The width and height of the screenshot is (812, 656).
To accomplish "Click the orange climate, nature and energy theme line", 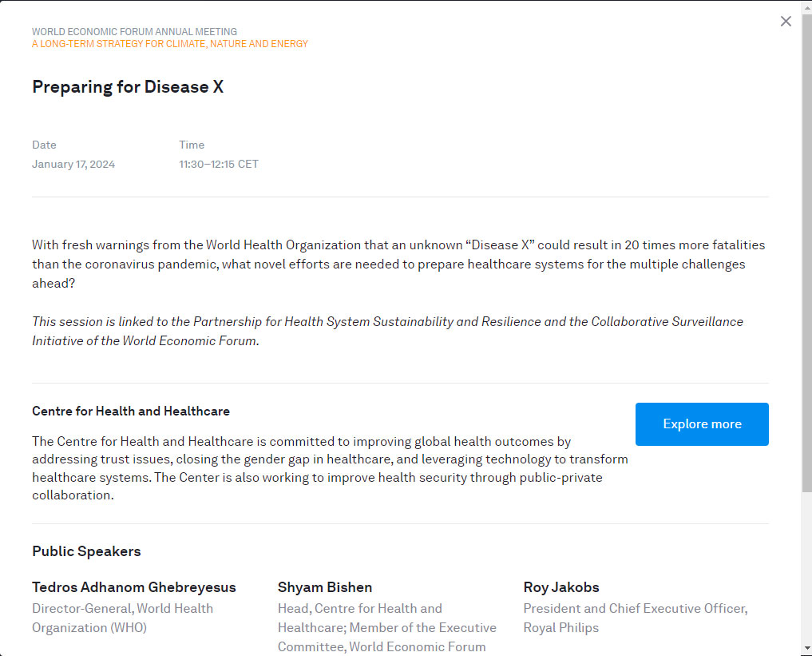I will pyautogui.click(x=170, y=44).
